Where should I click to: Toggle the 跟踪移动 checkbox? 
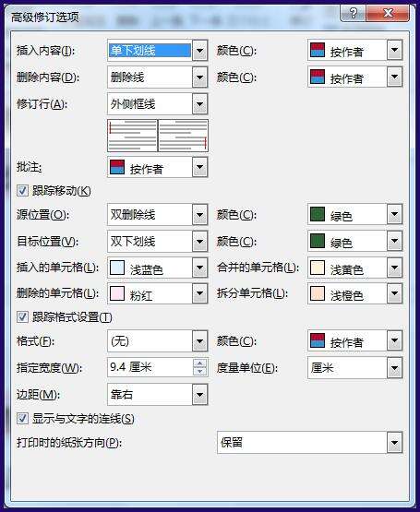(22, 191)
